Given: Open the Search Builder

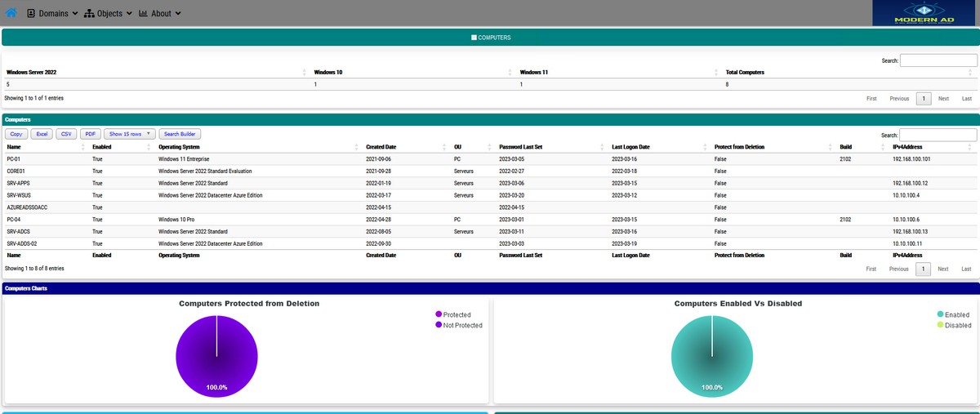Looking at the screenshot, I should tap(180, 134).
